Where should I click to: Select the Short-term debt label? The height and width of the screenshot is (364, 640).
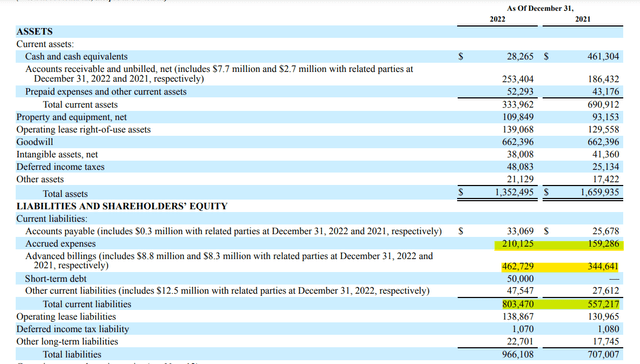(56, 279)
